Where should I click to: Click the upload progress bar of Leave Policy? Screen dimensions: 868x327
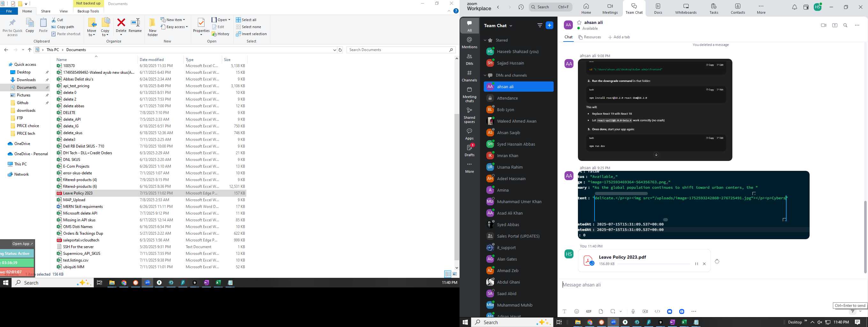click(654, 264)
